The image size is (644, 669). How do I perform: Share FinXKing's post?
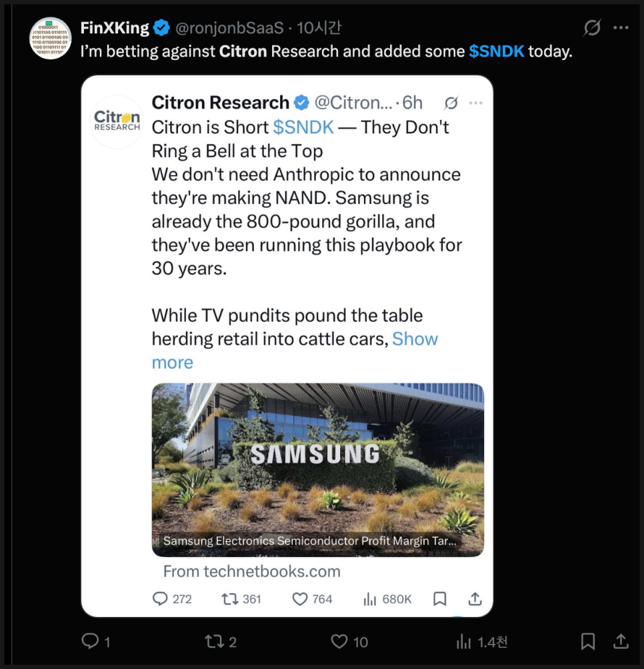click(x=621, y=641)
